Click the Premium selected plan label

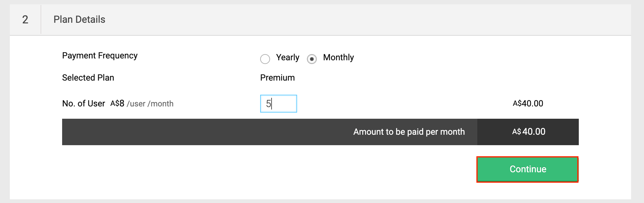click(277, 78)
